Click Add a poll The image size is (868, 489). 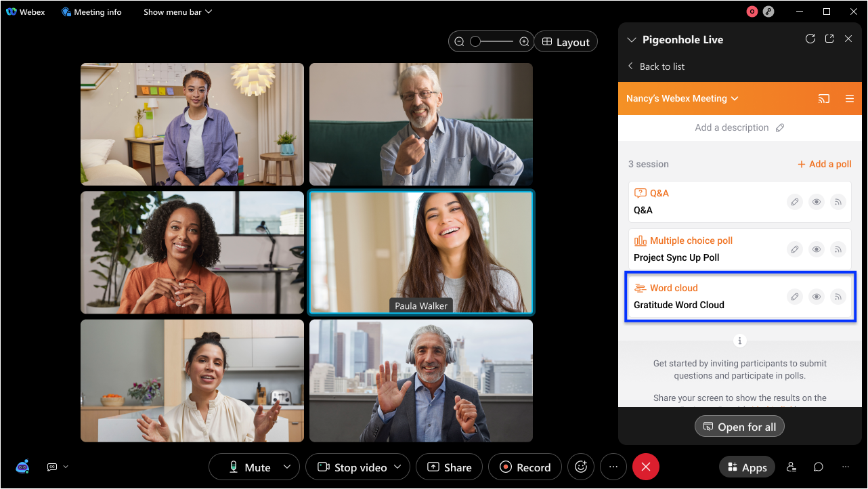825,164
